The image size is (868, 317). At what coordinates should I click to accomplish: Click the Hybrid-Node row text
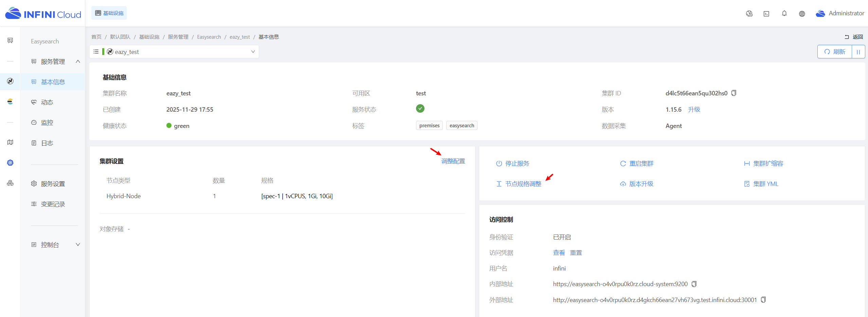coord(124,196)
